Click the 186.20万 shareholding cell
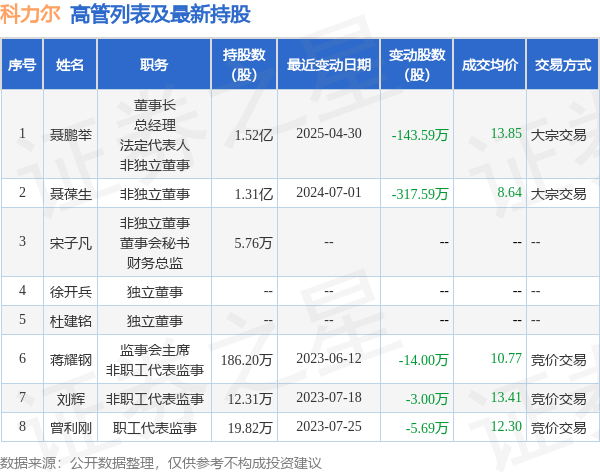The width and height of the screenshot is (600, 472). coord(247,360)
